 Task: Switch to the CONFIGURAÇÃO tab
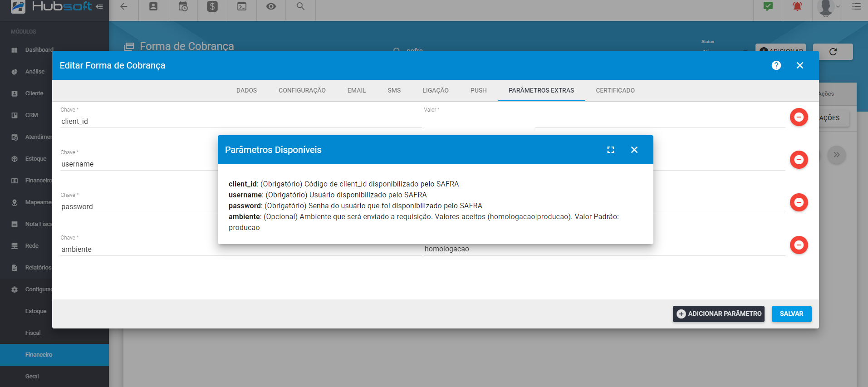click(x=302, y=90)
